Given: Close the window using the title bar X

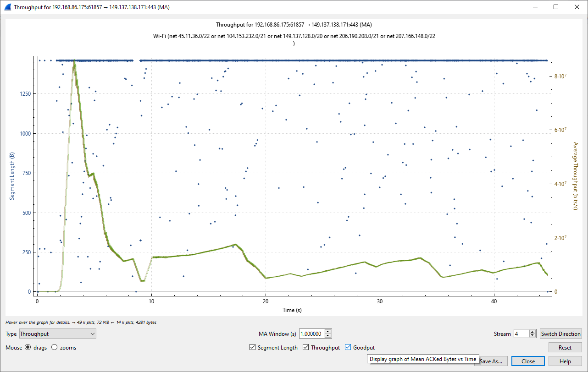Looking at the screenshot, I should tap(577, 7).
